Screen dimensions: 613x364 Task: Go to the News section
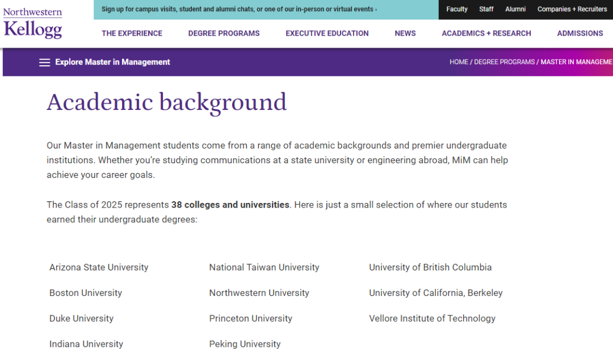coord(405,33)
